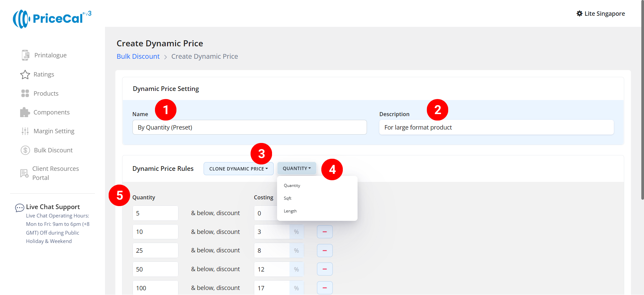Click the Printalogue sidebar icon
This screenshot has height=295, width=644.
(25, 55)
